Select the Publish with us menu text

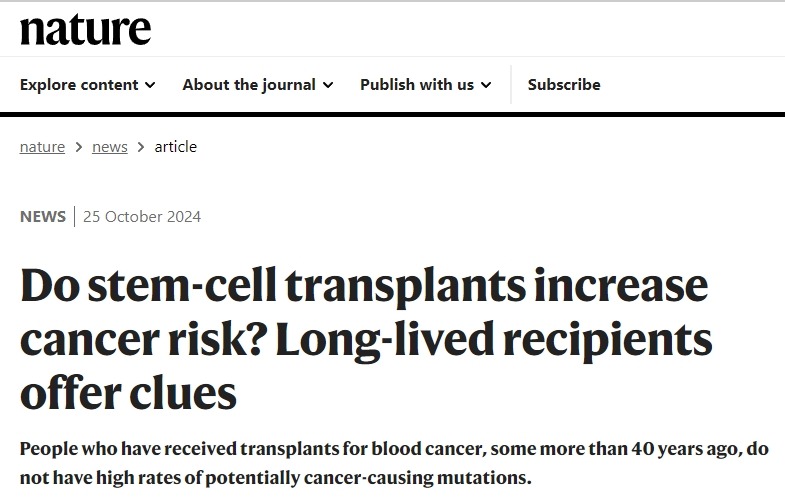pos(417,85)
